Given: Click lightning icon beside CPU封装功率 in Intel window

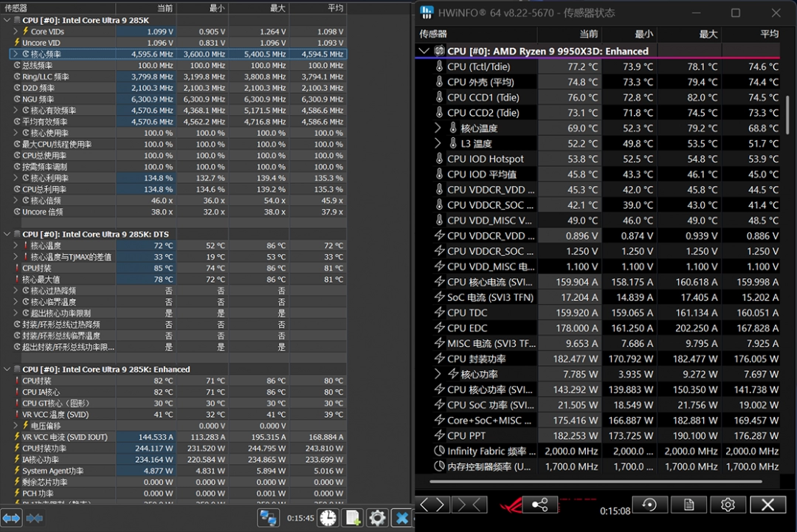Looking at the screenshot, I should pos(17,448).
